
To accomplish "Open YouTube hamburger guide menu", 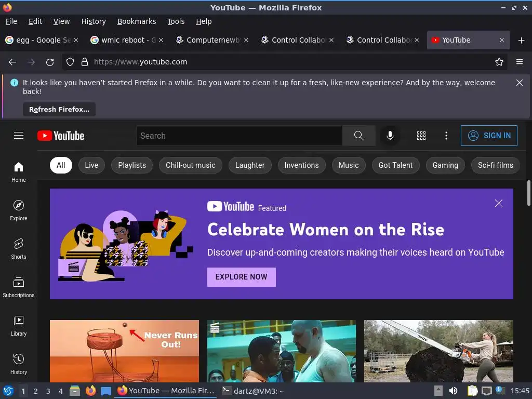I will 19,136.
